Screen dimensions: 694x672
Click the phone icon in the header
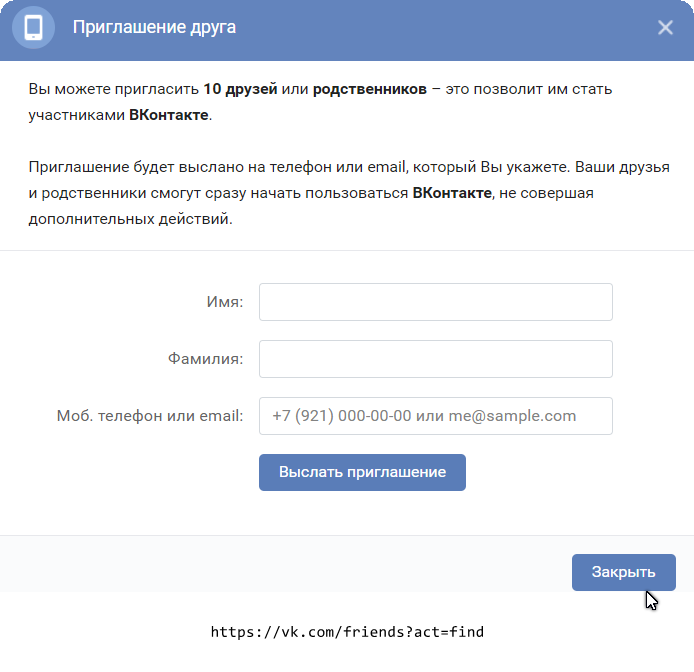coord(33,27)
